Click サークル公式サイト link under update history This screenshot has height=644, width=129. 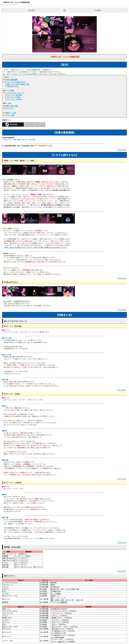coord(42,146)
